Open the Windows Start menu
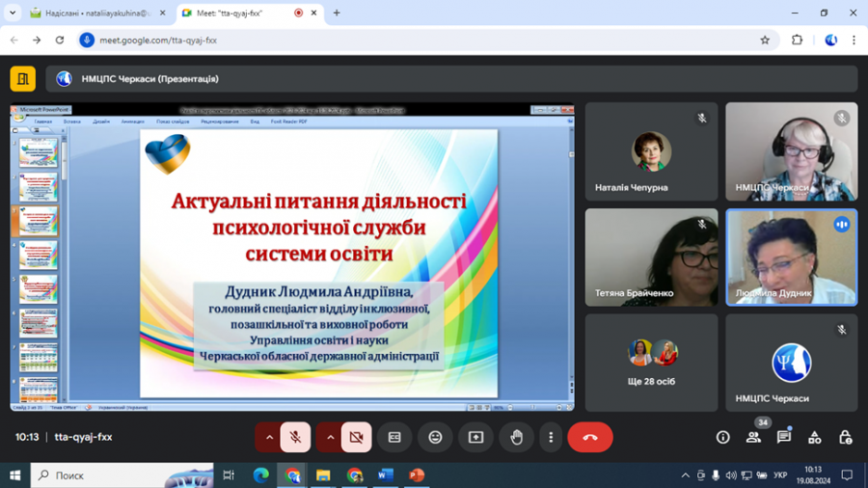 14,475
